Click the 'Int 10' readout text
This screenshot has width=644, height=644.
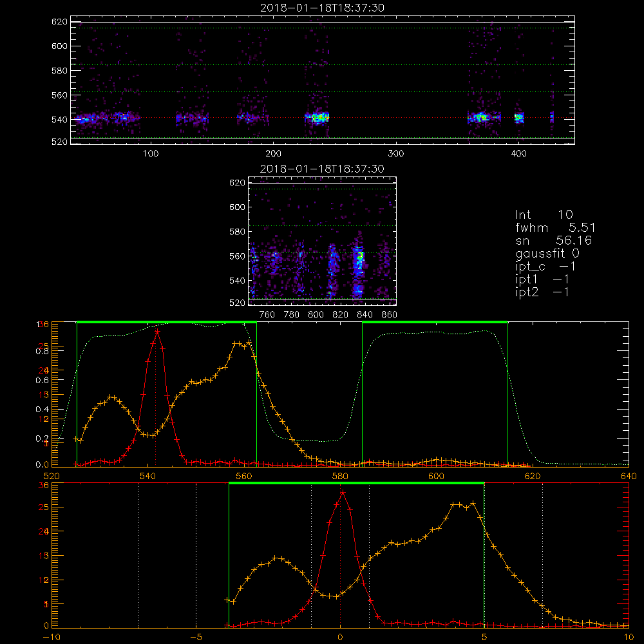[544, 214]
